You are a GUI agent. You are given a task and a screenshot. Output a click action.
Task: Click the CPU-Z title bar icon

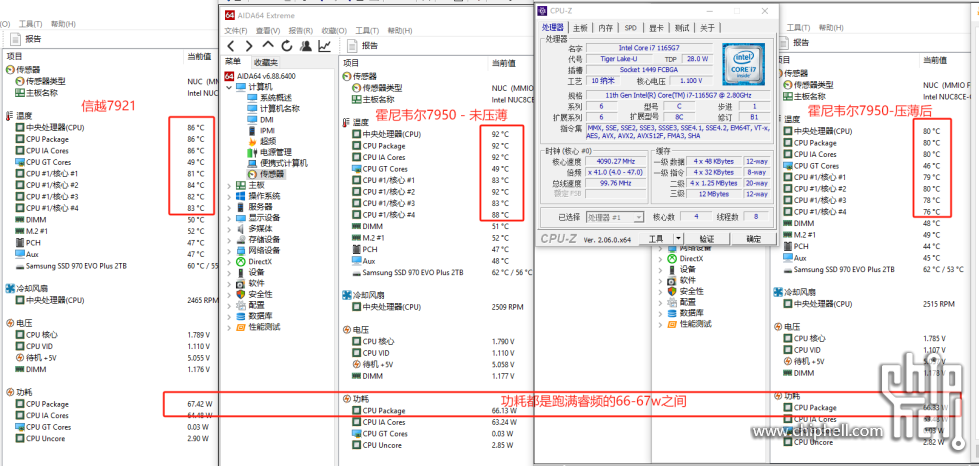pos(543,11)
